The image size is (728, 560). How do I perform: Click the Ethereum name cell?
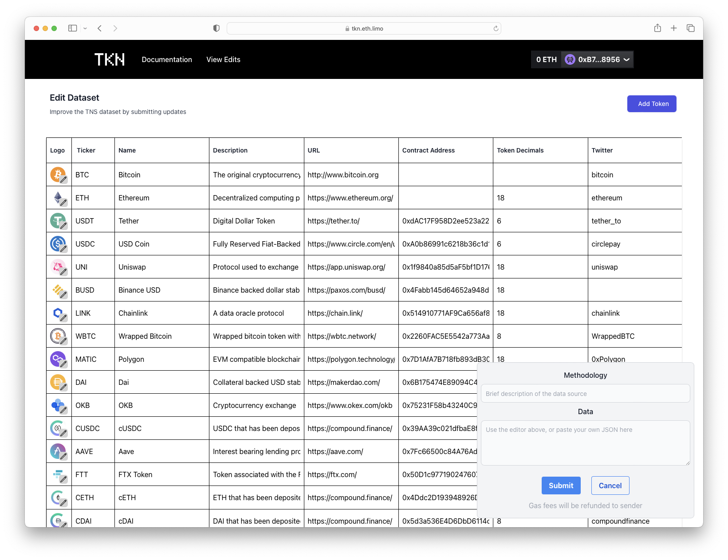coord(162,198)
